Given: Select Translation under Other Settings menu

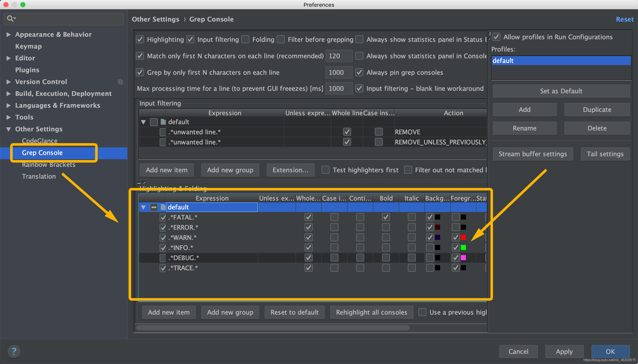Looking at the screenshot, I should (x=39, y=176).
